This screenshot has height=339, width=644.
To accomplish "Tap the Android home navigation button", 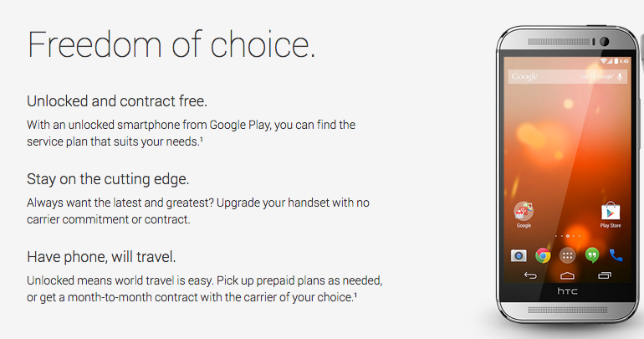I will [x=567, y=275].
